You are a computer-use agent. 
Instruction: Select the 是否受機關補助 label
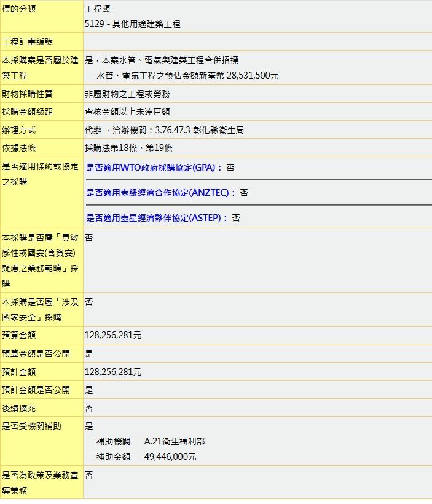coord(31,426)
